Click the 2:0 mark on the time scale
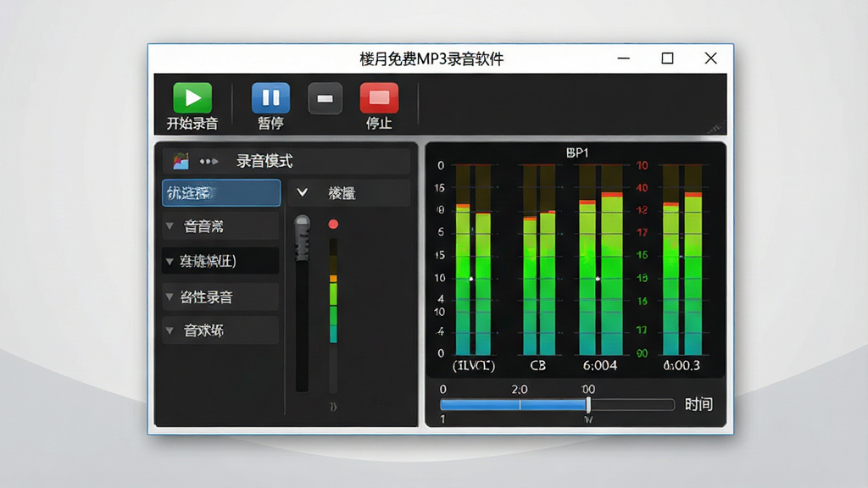Screen dimensions: 868x488 click(x=520, y=389)
